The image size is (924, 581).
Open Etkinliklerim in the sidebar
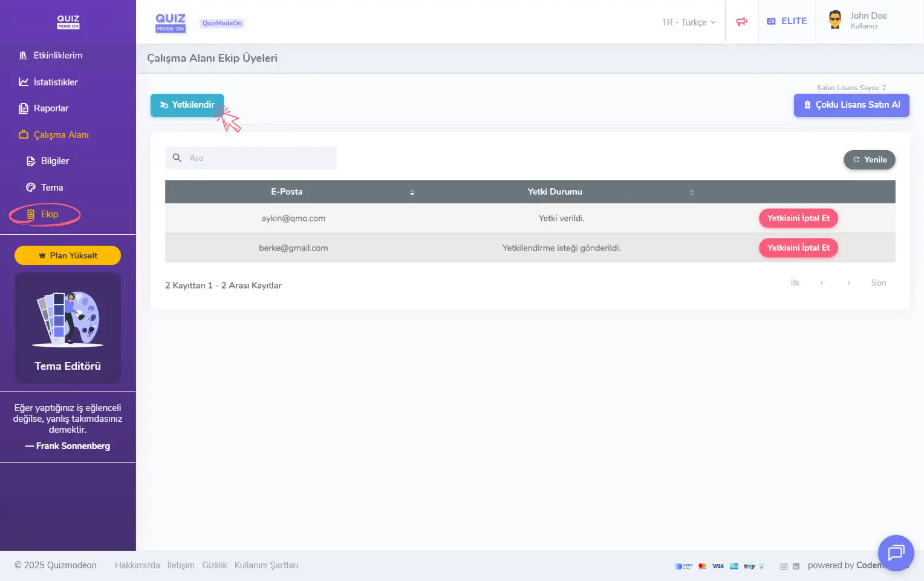coord(57,56)
